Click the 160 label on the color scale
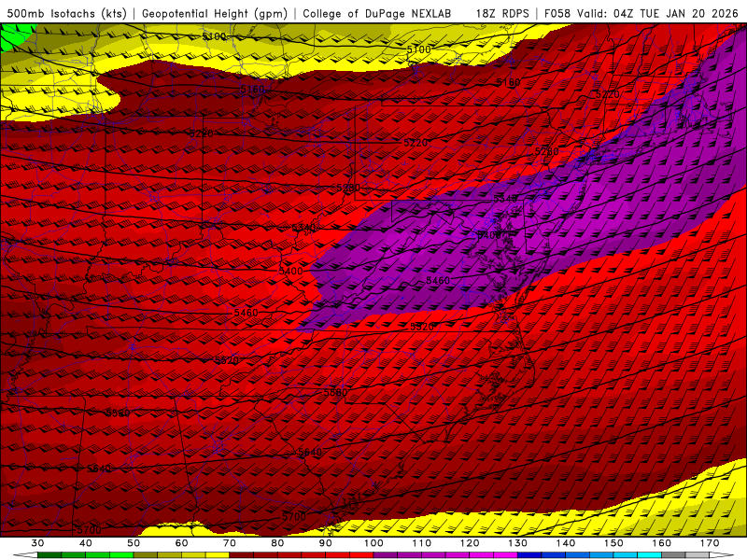The width and height of the screenshot is (747, 560). (x=661, y=543)
